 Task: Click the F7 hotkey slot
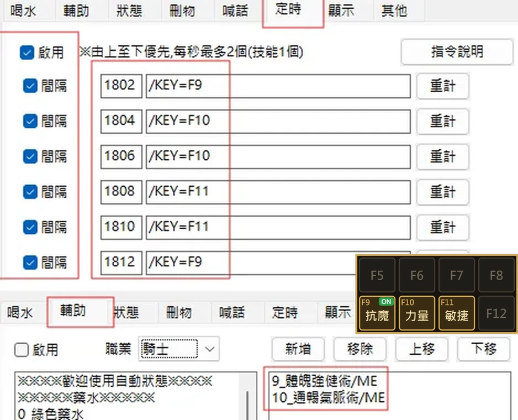(457, 275)
